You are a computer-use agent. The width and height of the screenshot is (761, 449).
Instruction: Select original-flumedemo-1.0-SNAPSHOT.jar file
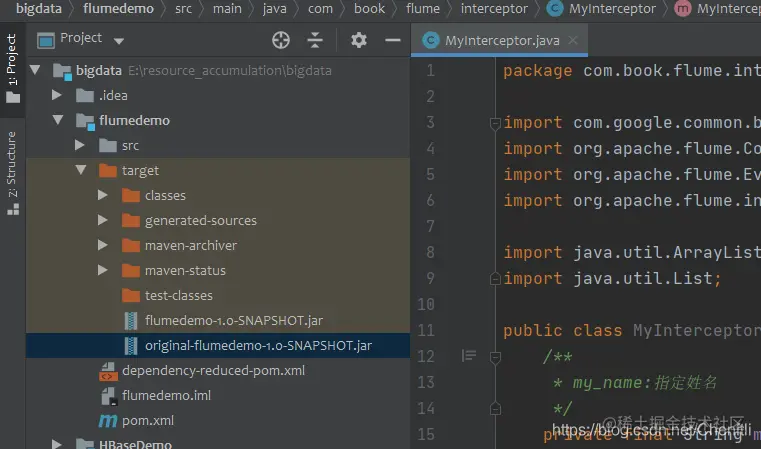pyautogui.click(x=258, y=346)
